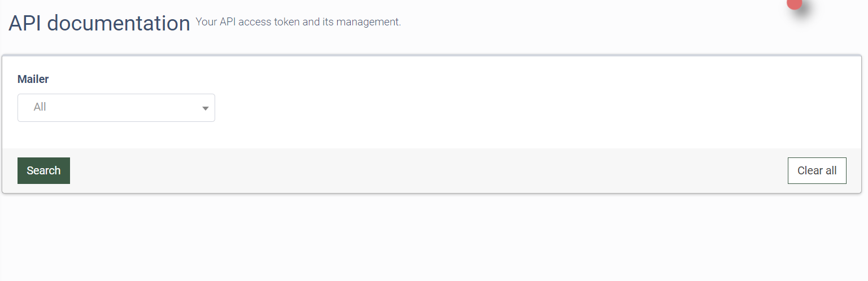Select the 'All' placeholder in the Mailer field
The image size is (868, 281).
point(40,107)
